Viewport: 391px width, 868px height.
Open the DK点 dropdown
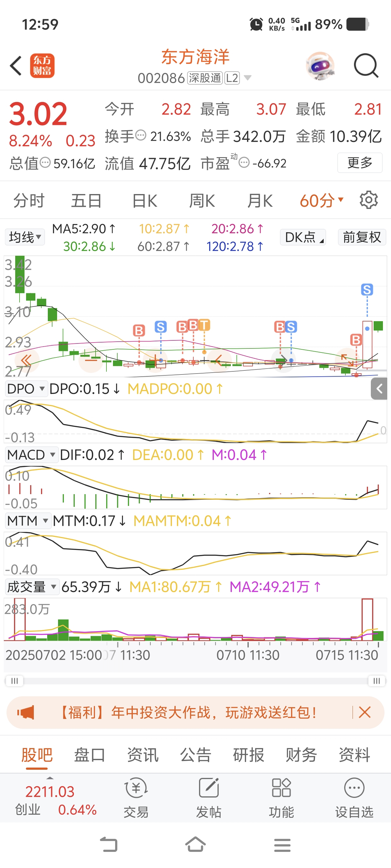tap(303, 237)
